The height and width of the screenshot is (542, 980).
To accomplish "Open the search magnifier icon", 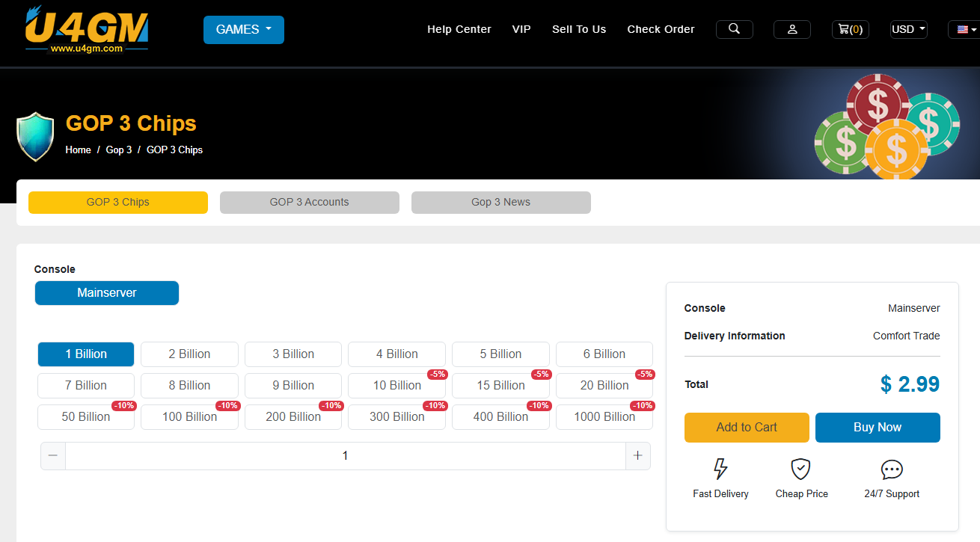I will (x=734, y=29).
